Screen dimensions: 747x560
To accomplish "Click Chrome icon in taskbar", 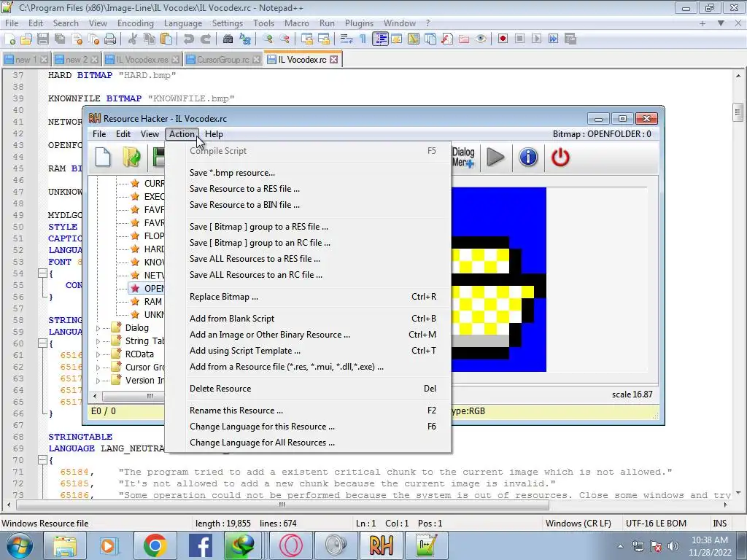I will coord(155,545).
